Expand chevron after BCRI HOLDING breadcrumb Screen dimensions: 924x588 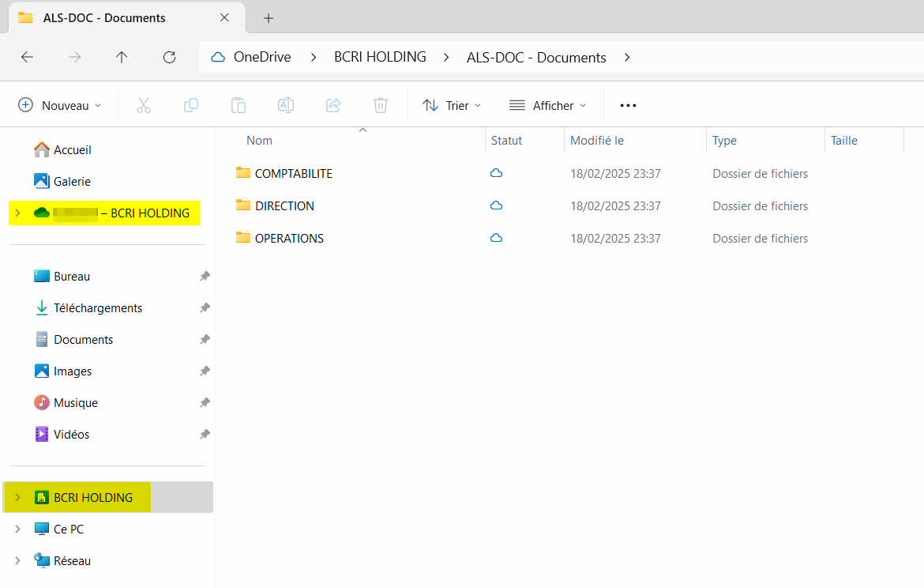coord(446,57)
